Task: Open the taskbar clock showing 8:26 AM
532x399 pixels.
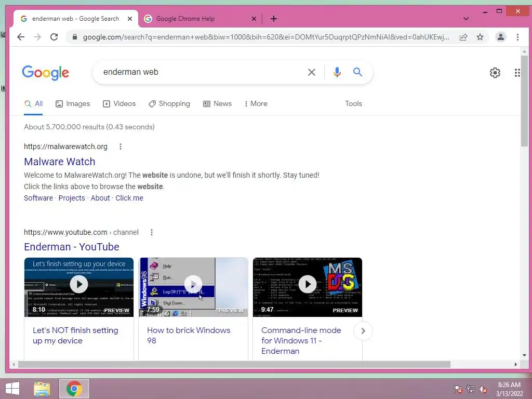Action: click(x=509, y=389)
